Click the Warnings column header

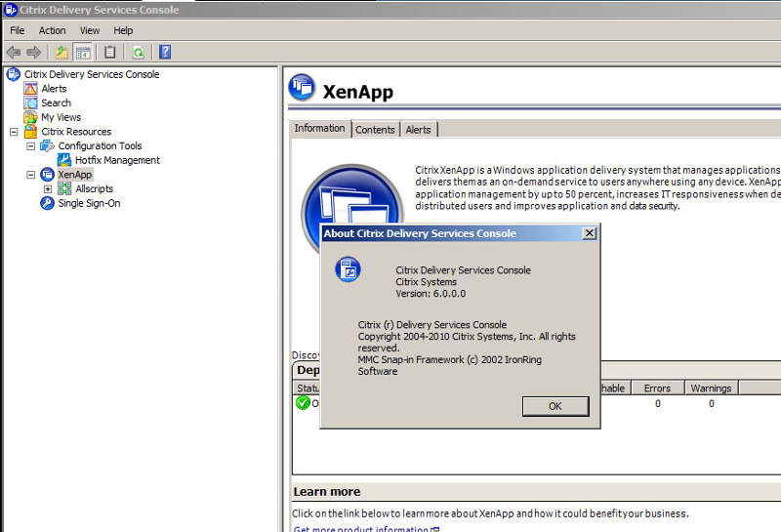711,389
